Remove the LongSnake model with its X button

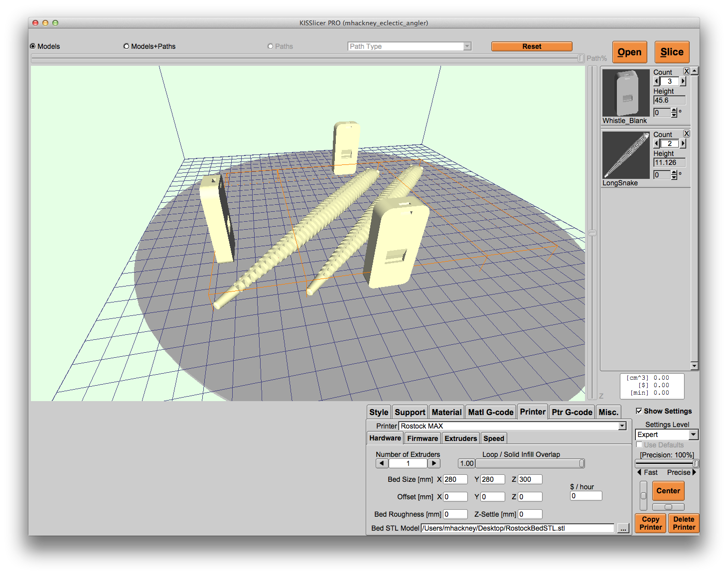tap(686, 134)
